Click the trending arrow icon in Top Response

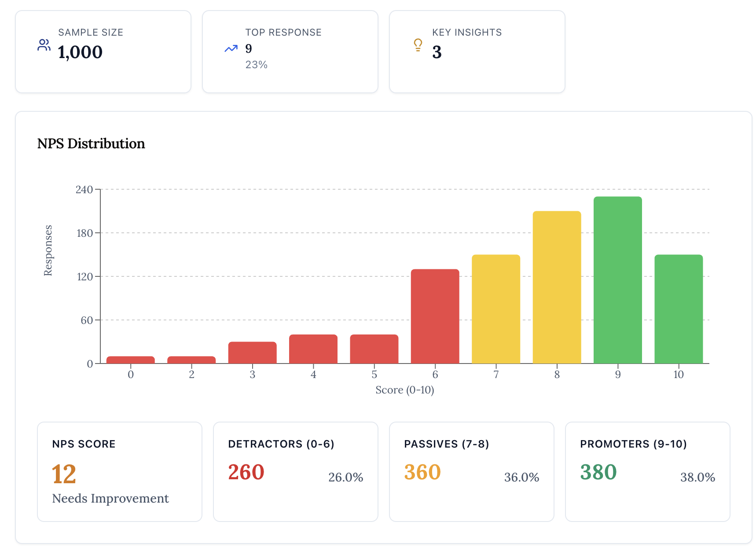(231, 48)
